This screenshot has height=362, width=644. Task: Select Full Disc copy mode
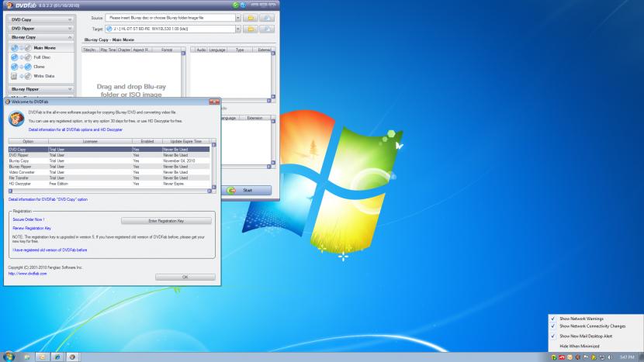[x=40, y=57]
